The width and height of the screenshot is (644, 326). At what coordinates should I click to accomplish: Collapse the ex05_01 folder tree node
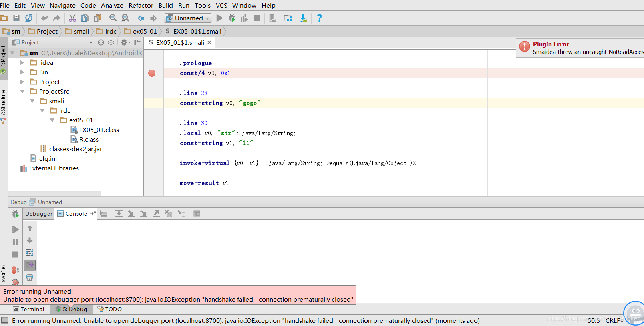(x=52, y=120)
